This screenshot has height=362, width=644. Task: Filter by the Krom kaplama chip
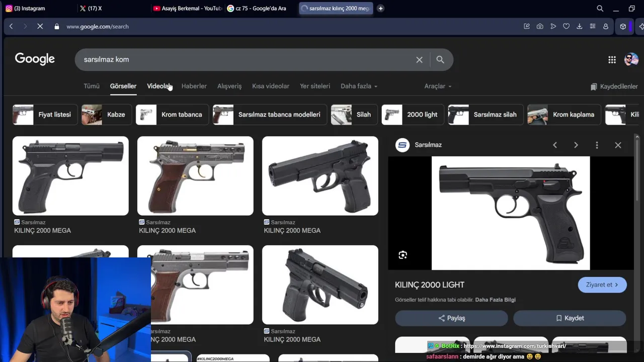[x=565, y=115]
